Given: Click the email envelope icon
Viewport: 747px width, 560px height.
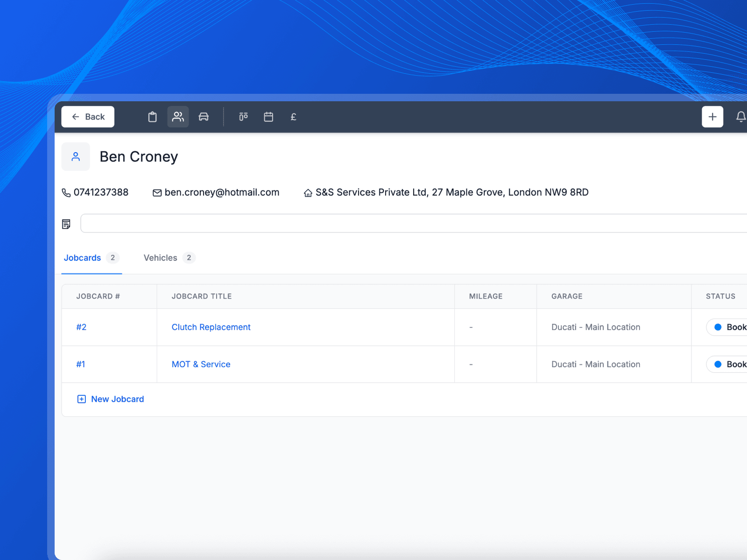Looking at the screenshot, I should (157, 192).
